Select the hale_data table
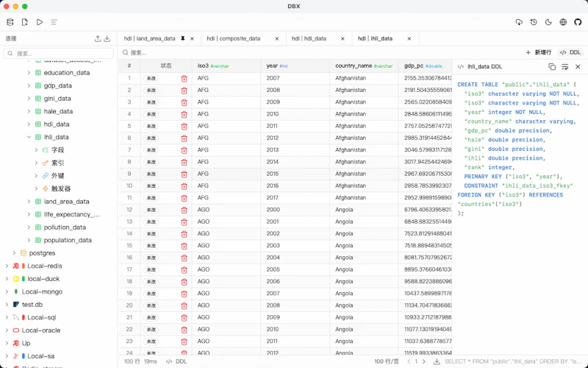 58,111
